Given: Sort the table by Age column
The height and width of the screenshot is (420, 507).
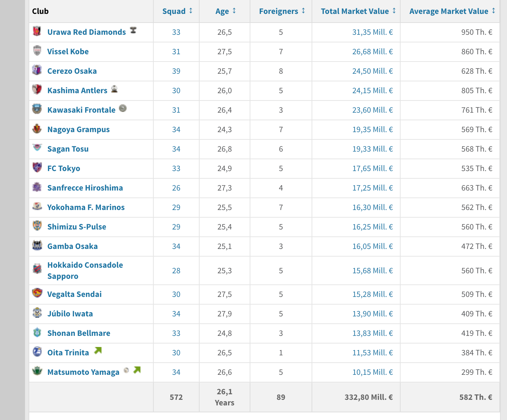Looking at the screenshot, I should tap(226, 11).
